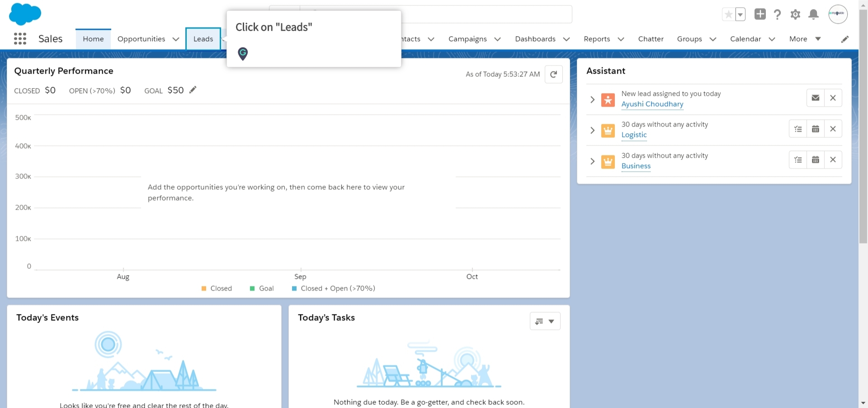
Task: Click the favorites star icon
Action: pyautogui.click(x=728, y=14)
